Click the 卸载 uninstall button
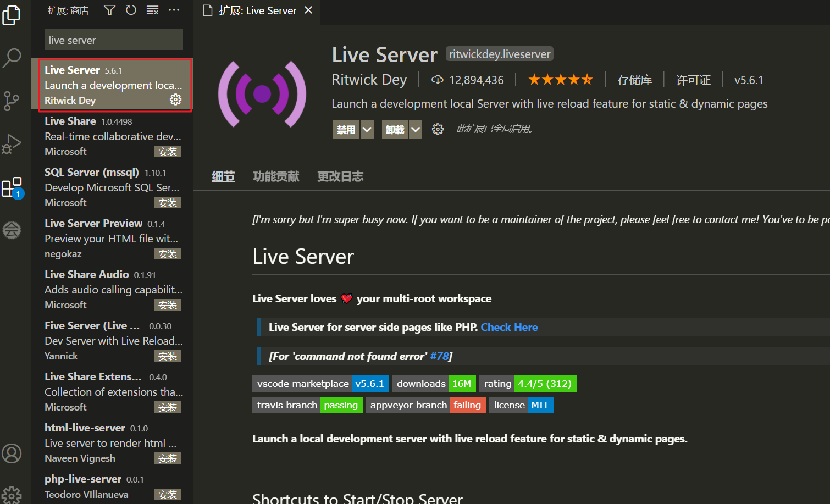 pyautogui.click(x=395, y=130)
